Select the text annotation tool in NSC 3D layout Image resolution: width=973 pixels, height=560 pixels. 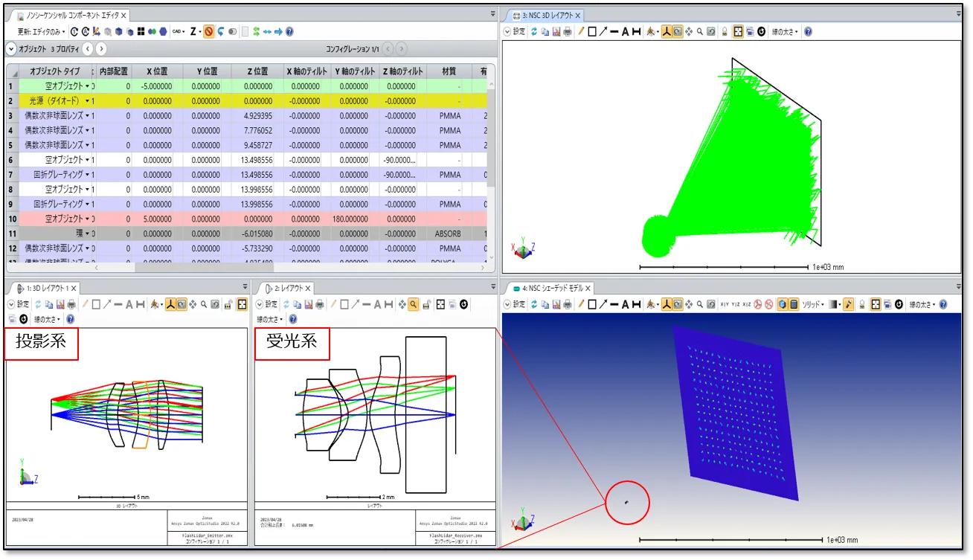point(625,32)
